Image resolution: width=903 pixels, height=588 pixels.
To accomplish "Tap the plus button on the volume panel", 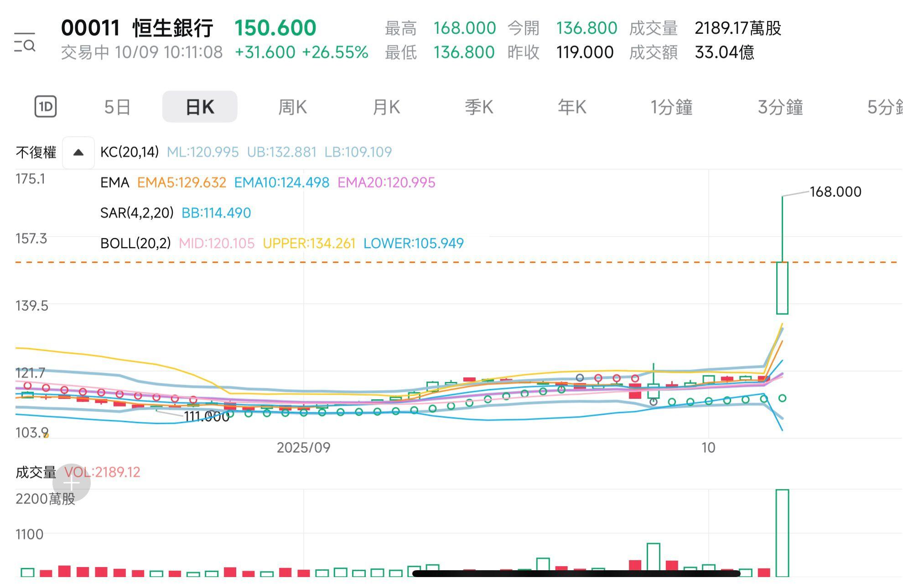I will click(72, 482).
